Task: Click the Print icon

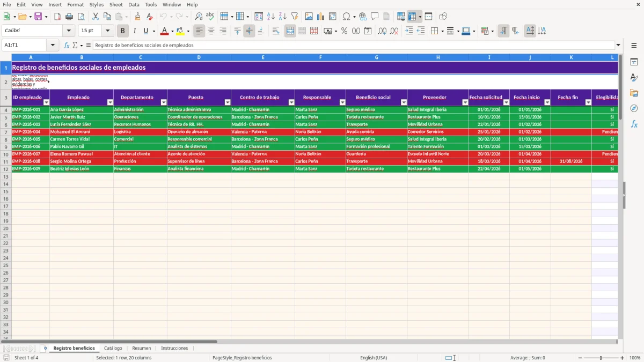Action: 69,17
